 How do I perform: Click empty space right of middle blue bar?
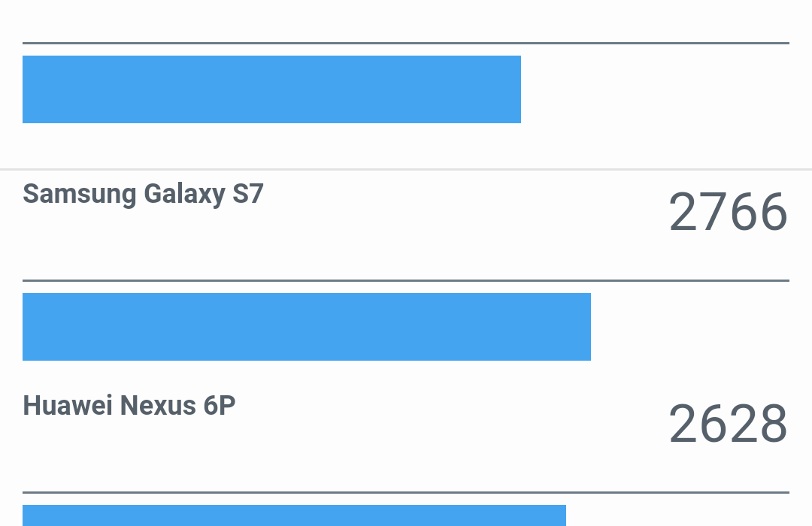689,327
